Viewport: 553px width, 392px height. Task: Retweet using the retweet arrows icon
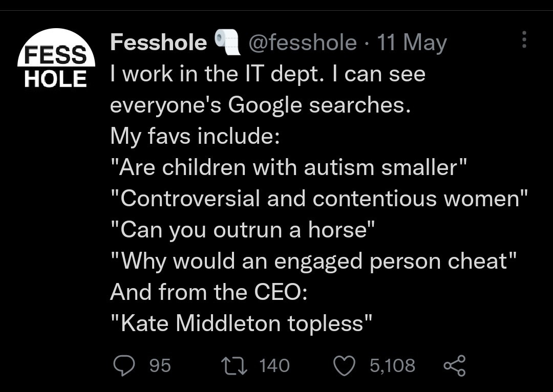coord(232,365)
